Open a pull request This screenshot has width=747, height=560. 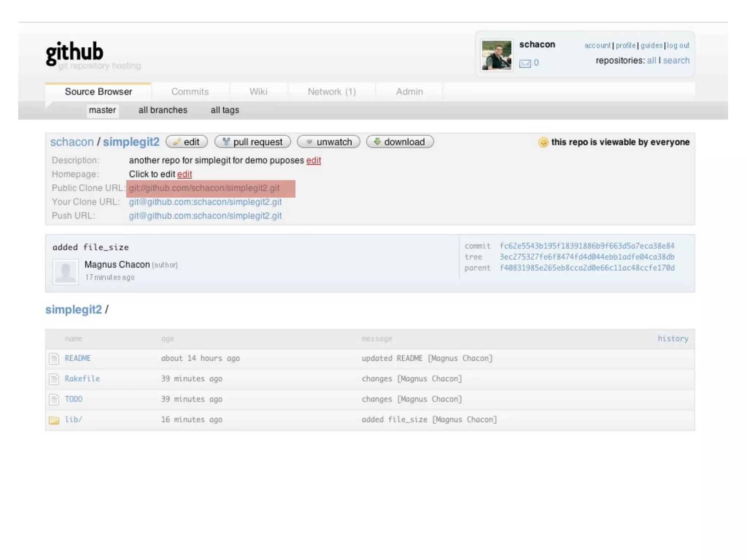pyautogui.click(x=253, y=142)
